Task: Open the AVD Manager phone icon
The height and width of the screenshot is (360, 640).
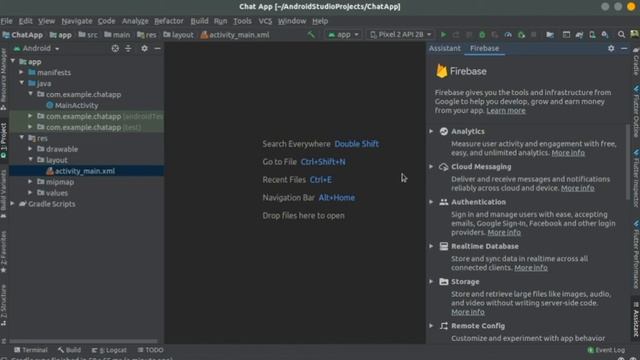Action: 592,35
